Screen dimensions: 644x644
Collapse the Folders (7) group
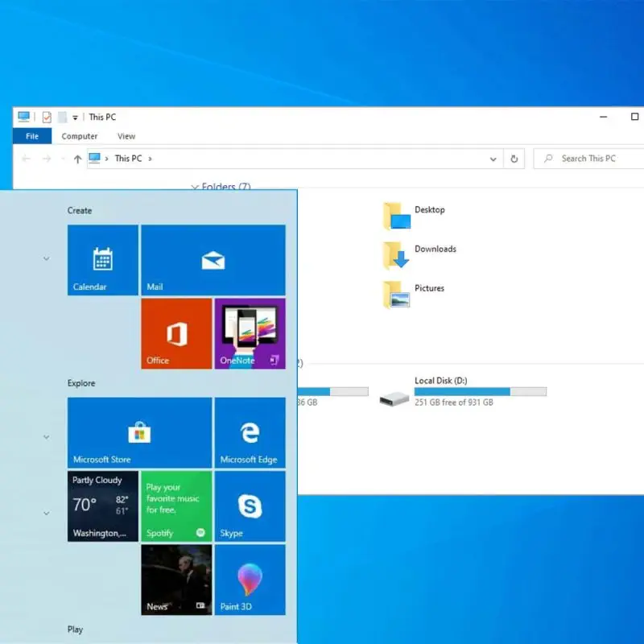pos(195,187)
